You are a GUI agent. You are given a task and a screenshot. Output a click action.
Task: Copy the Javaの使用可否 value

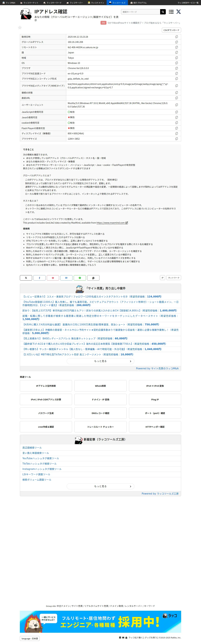pyautogui.click(x=177, y=117)
